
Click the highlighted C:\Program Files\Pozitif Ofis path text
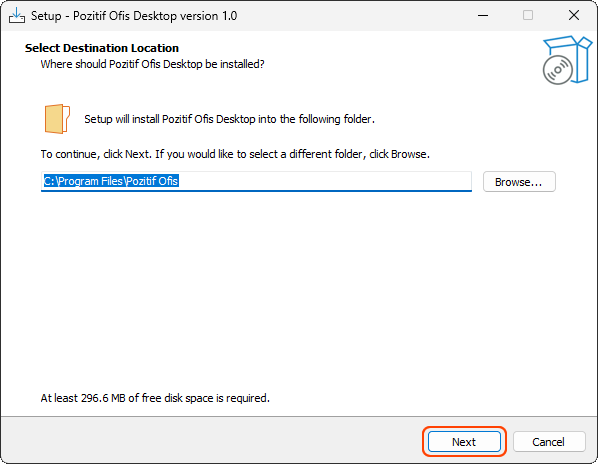point(111,181)
